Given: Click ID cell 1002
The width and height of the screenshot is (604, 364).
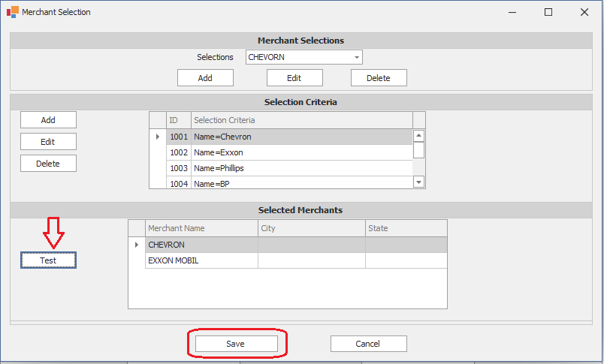Looking at the screenshot, I should (179, 152).
